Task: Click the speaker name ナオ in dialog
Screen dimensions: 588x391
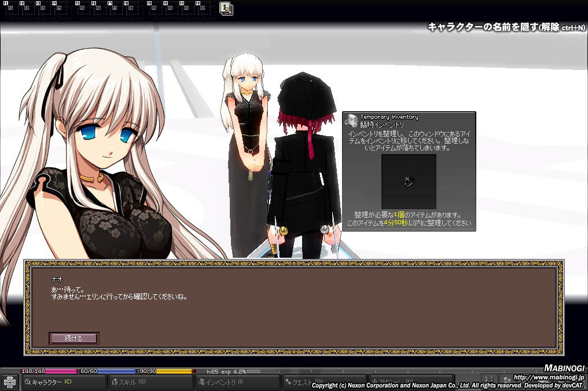Action: (57, 279)
